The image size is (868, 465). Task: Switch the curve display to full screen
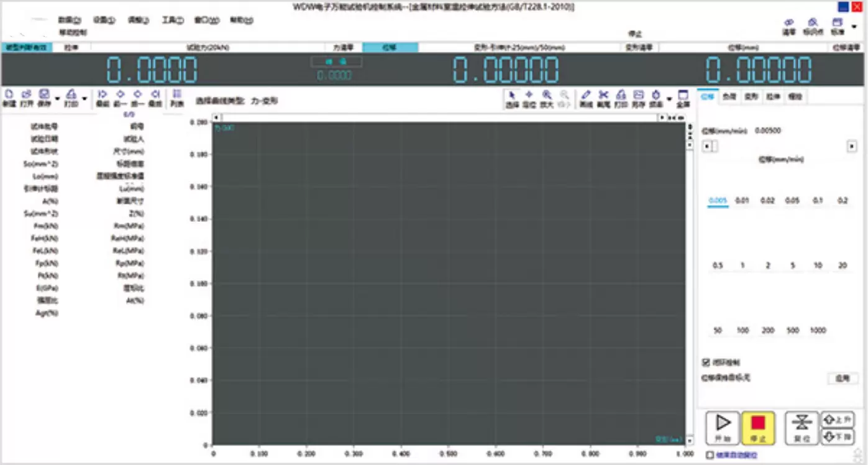coord(682,96)
